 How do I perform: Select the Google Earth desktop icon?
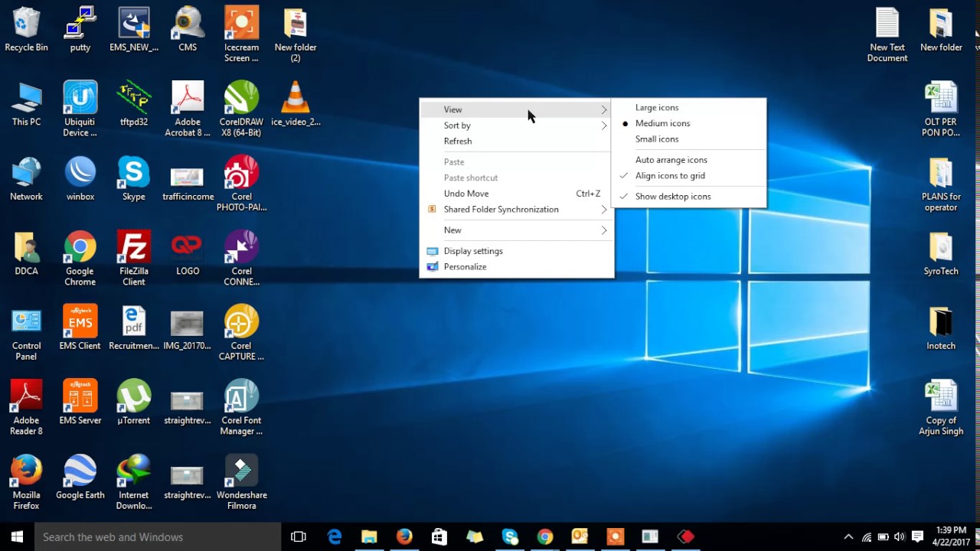[x=80, y=478]
